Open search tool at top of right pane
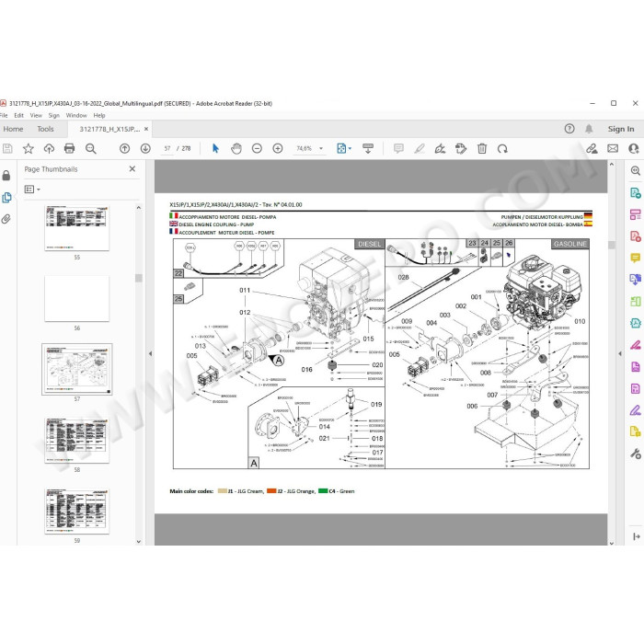 click(x=635, y=170)
